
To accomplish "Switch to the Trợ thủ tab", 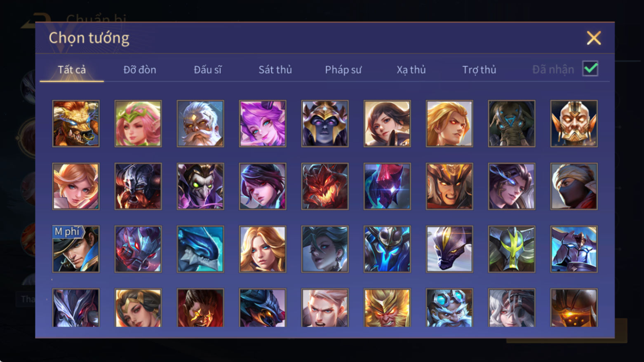I will pos(479,70).
